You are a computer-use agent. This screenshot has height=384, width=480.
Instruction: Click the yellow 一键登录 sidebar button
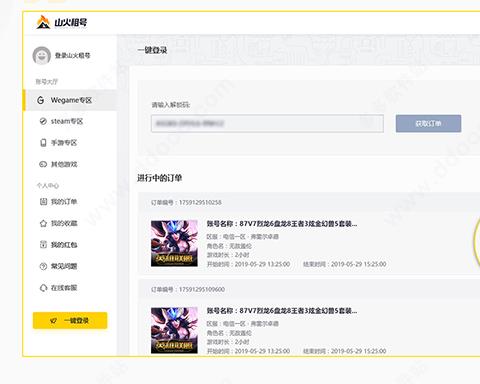pyautogui.click(x=70, y=321)
